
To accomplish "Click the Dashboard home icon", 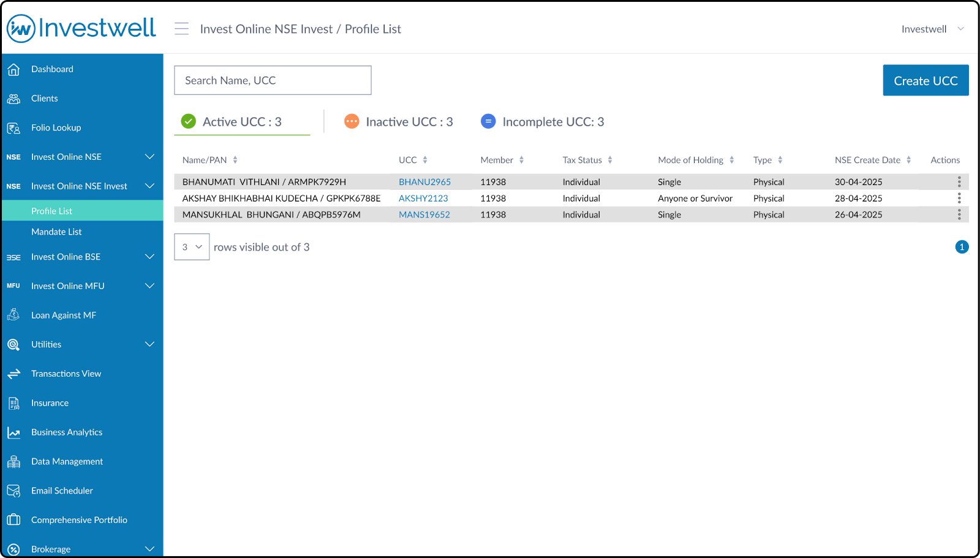I will (x=13, y=69).
